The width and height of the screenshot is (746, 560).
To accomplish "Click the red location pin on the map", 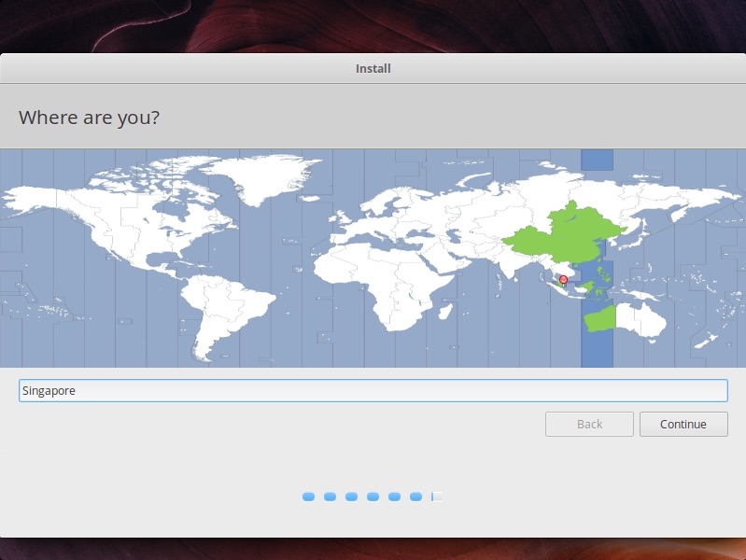I will pyautogui.click(x=563, y=280).
